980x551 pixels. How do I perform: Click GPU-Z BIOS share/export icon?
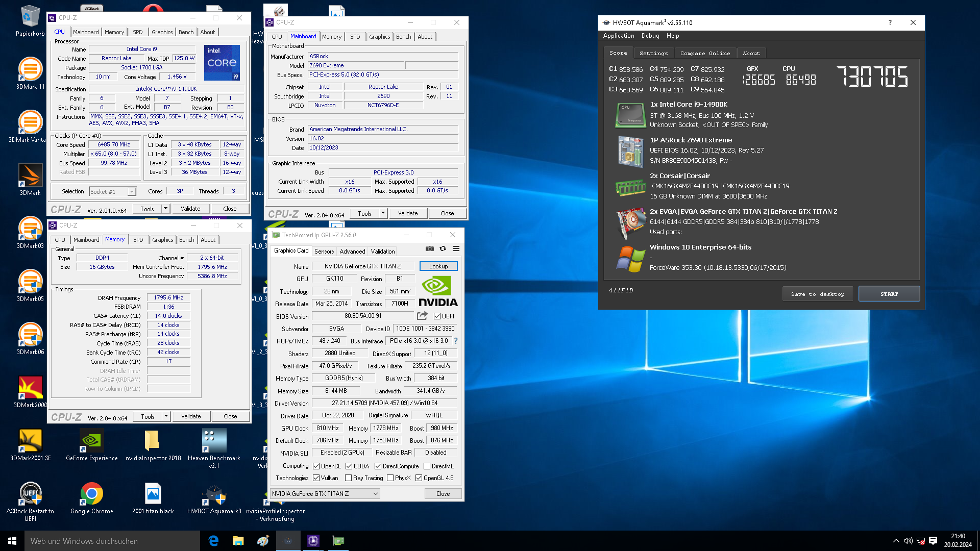[422, 316]
